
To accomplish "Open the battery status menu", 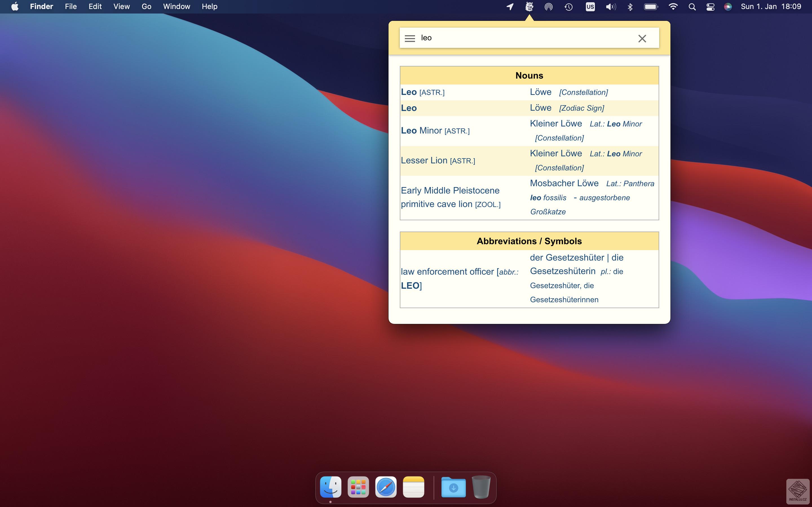I will click(x=651, y=6).
